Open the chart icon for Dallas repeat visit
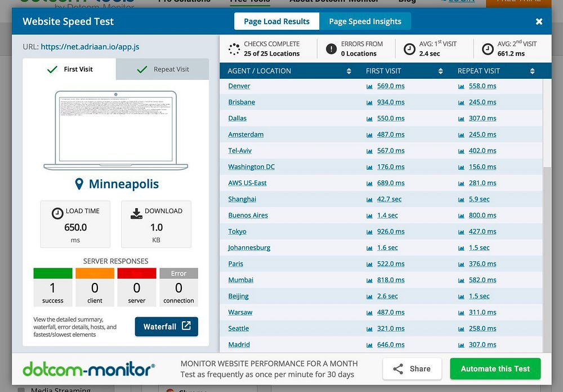 [x=461, y=119]
